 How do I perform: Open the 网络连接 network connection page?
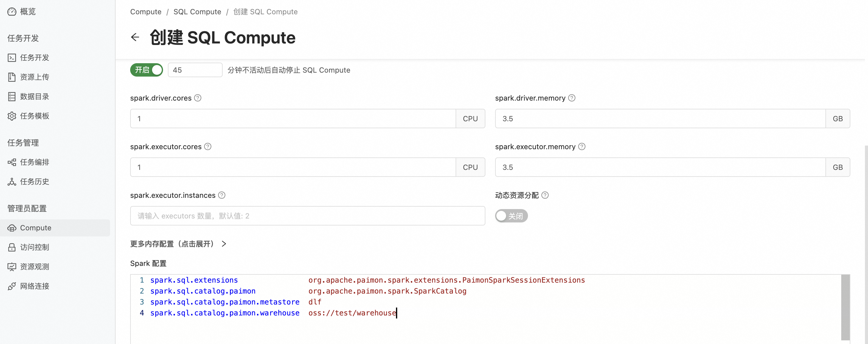coord(35,286)
